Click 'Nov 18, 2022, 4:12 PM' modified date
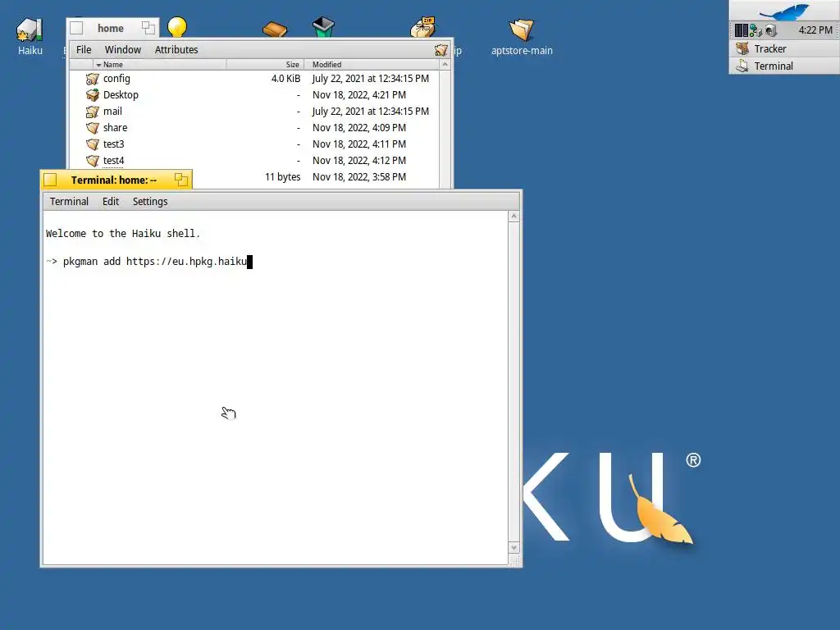The width and height of the screenshot is (840, 630). (x=359, y=161)
